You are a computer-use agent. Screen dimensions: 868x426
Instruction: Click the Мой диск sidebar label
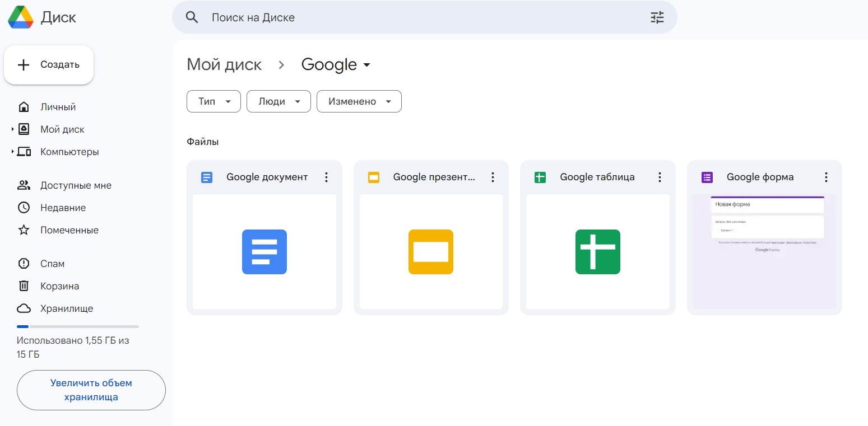click(62, 129)
